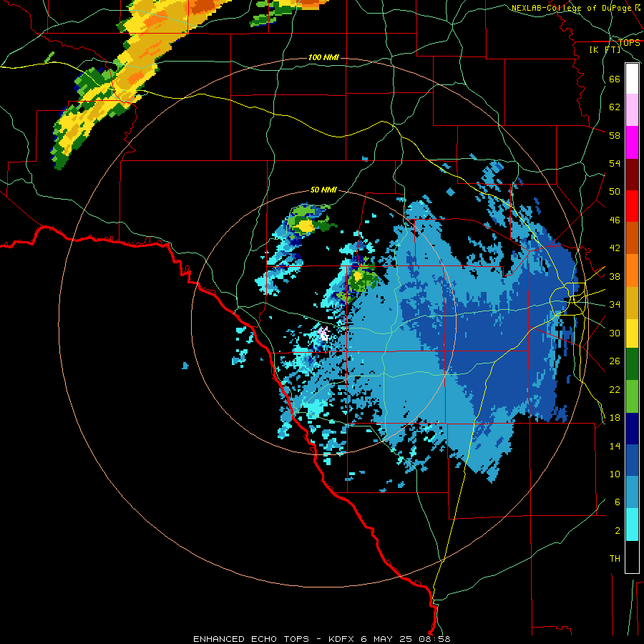Click the 'TOPS' legend title
The image size is (644, 644).
point(629,43)
